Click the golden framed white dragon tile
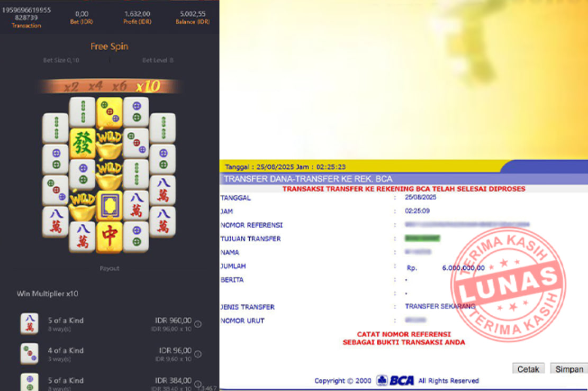The height and width of the screenshot is (391, 588). [x=110, y=206]
